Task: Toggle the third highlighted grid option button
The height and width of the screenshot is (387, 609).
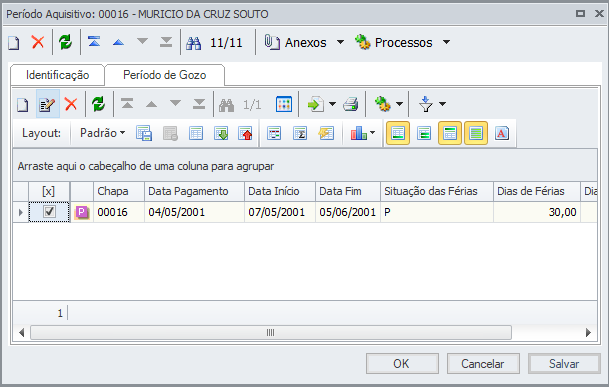Action: tap(450, 133)
